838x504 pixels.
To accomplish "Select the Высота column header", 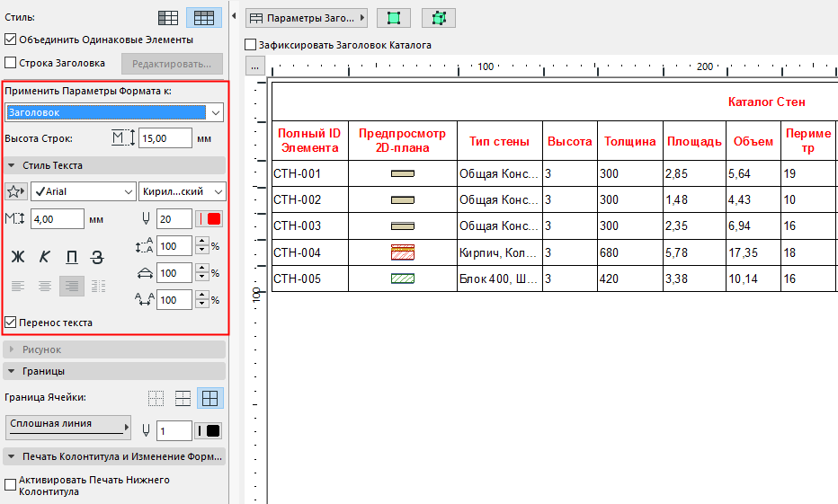I will coord(570,140).
